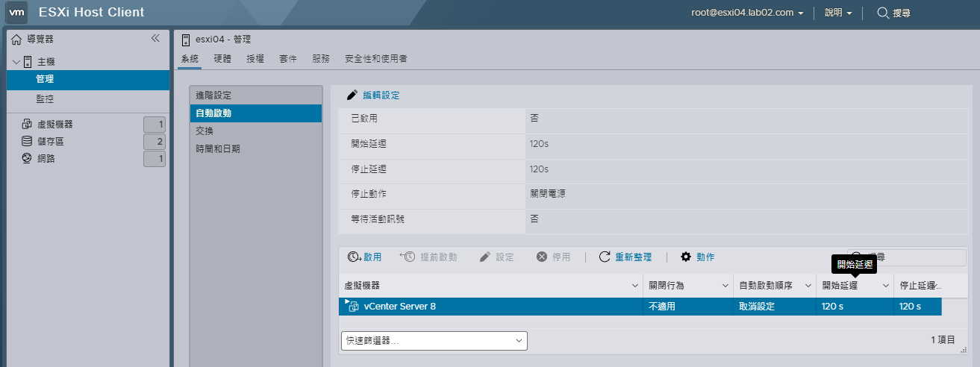Switch to the 硬體 tab
Image resolution: width=980 pixels, height=367 pixels.
click(222, 58)
